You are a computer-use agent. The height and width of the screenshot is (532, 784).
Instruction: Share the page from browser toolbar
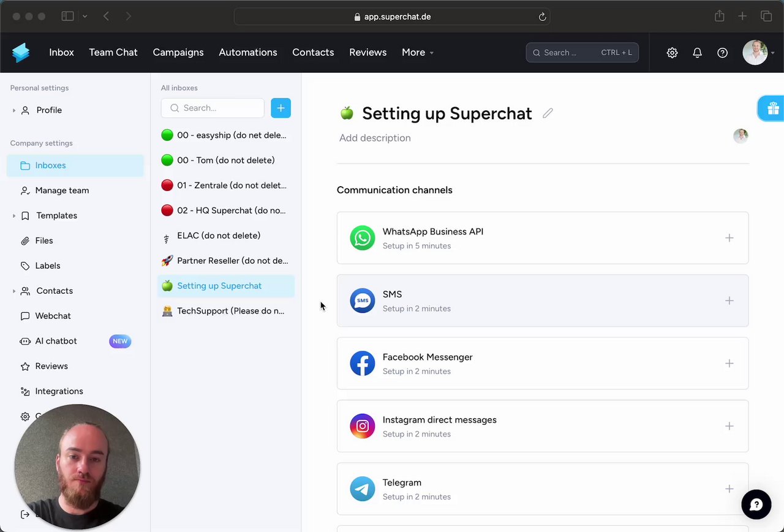click(720, 17)
